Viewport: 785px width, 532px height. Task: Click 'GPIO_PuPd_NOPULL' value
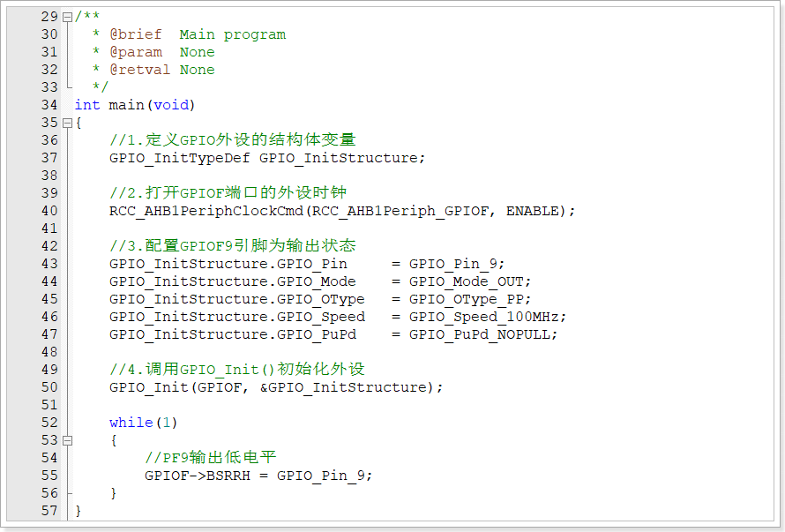480,334
